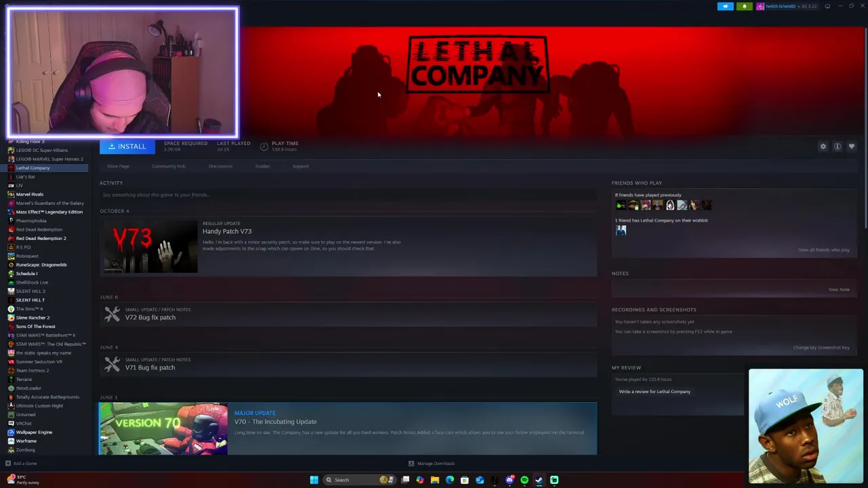Screen dimensions: 868x488
Task: Click the Zomborg game icon
Action: tap(11, 450)
